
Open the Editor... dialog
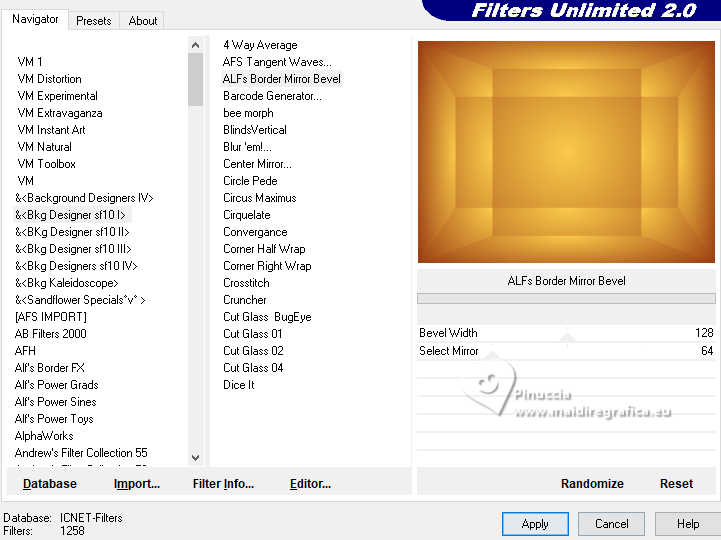(310, 484)
